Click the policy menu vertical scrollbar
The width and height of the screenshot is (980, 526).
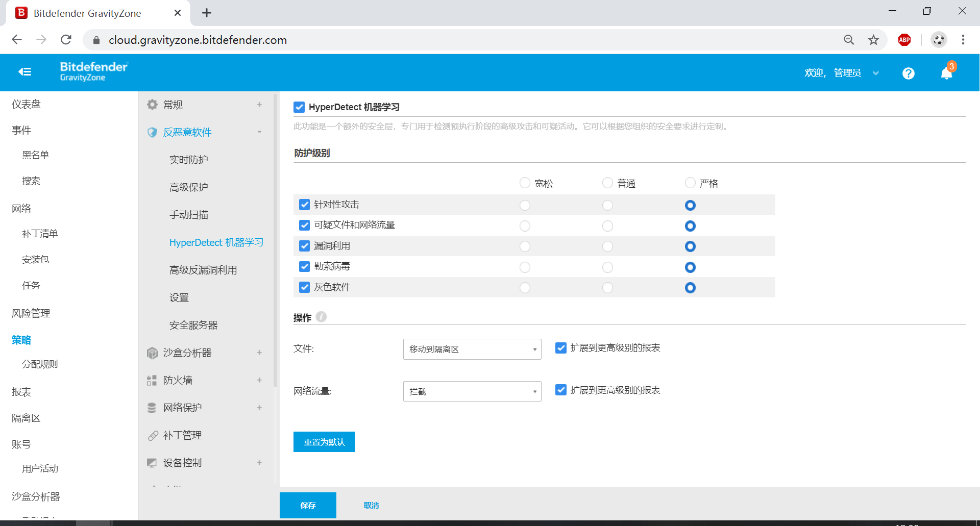[276, 240]
